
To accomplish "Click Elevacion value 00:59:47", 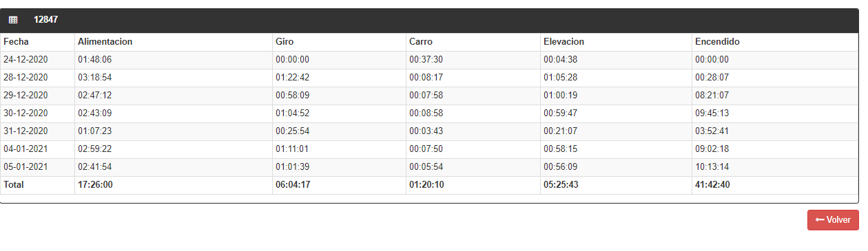I will 561,113.
